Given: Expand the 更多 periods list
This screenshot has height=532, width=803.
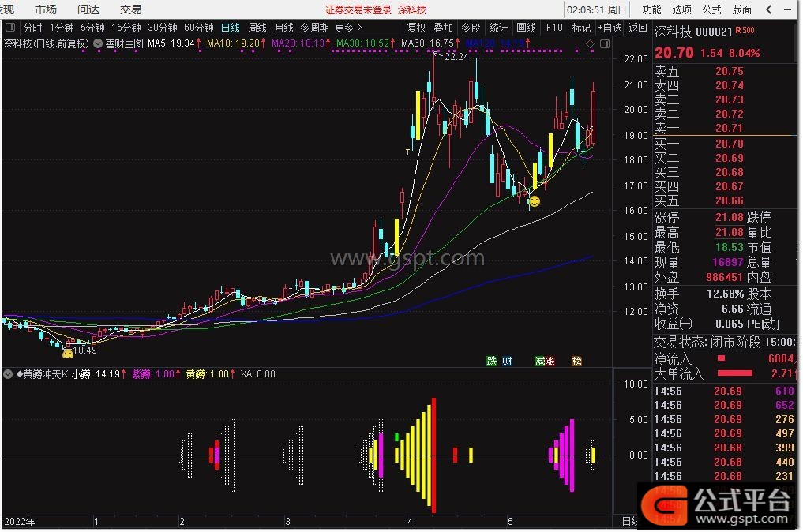Looking at the screenshot, I should click(x=349, y=28).
